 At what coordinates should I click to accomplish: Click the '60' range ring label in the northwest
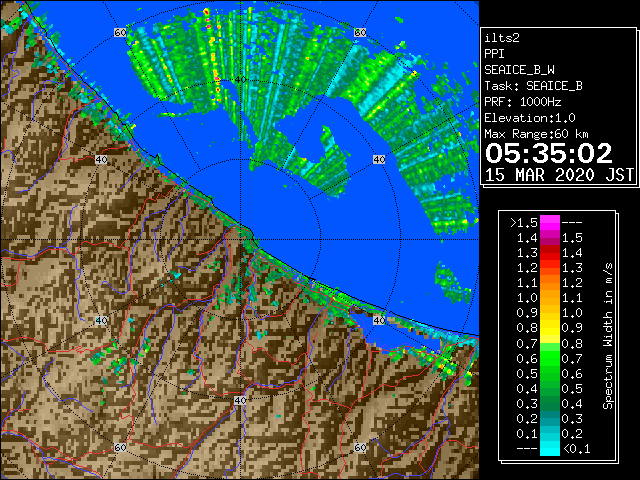click(120, 32)
